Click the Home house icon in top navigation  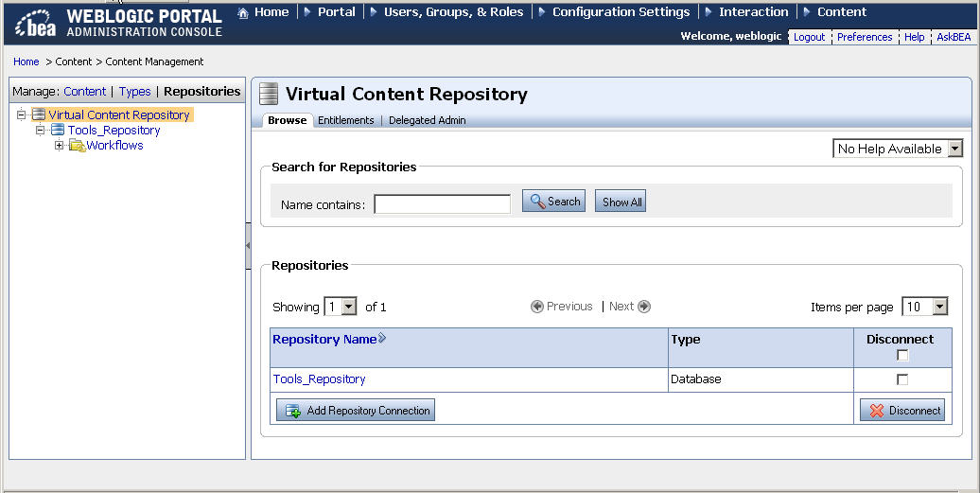point(243,12)
